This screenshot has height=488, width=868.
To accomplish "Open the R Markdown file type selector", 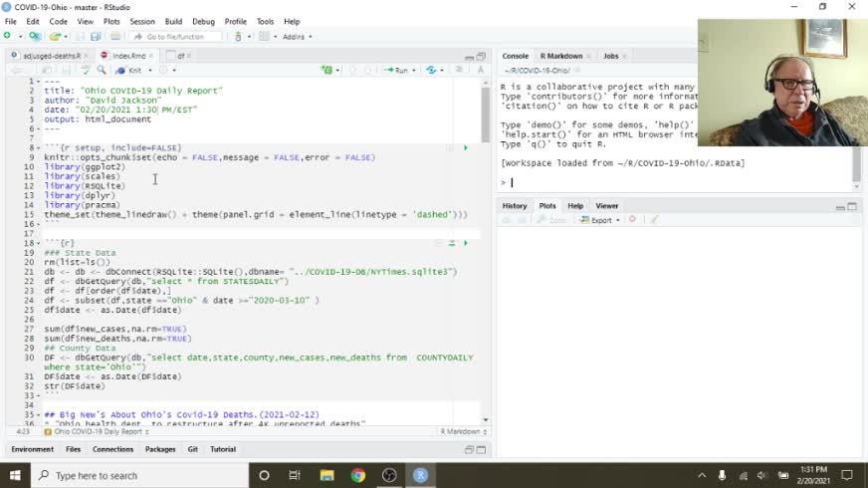I will click(464, 431).
